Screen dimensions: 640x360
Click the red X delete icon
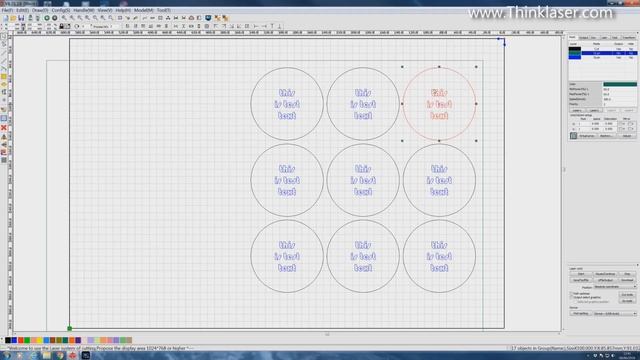4,128
